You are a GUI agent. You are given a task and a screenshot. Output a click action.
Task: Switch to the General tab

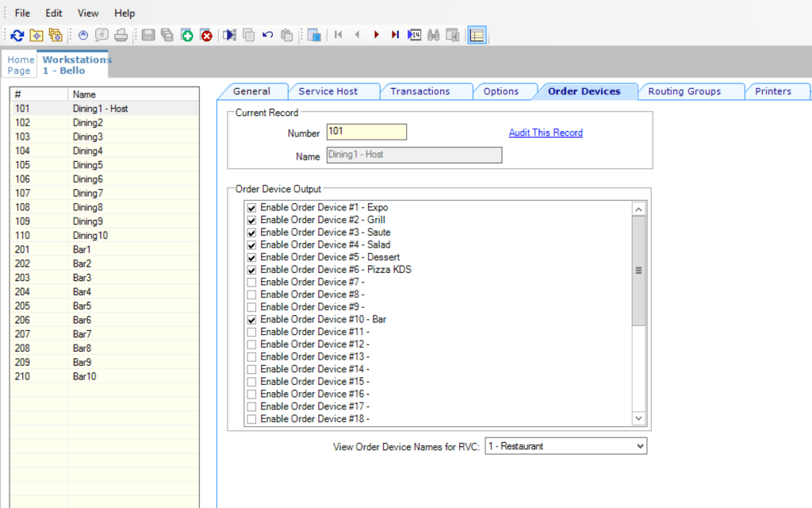pyautogui.click(x=251, y=91)
